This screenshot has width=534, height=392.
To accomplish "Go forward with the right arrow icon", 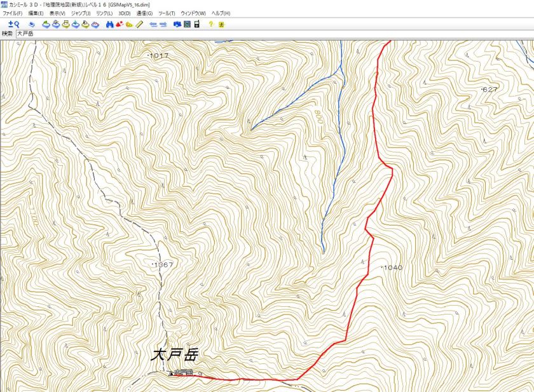I will [163, 25].
